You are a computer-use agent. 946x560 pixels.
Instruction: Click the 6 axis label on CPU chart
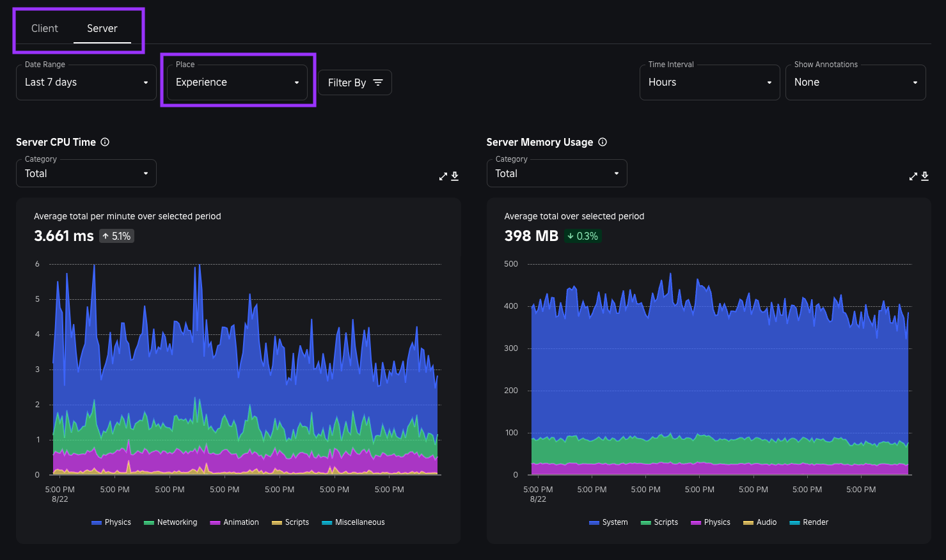tap(37, 264)
